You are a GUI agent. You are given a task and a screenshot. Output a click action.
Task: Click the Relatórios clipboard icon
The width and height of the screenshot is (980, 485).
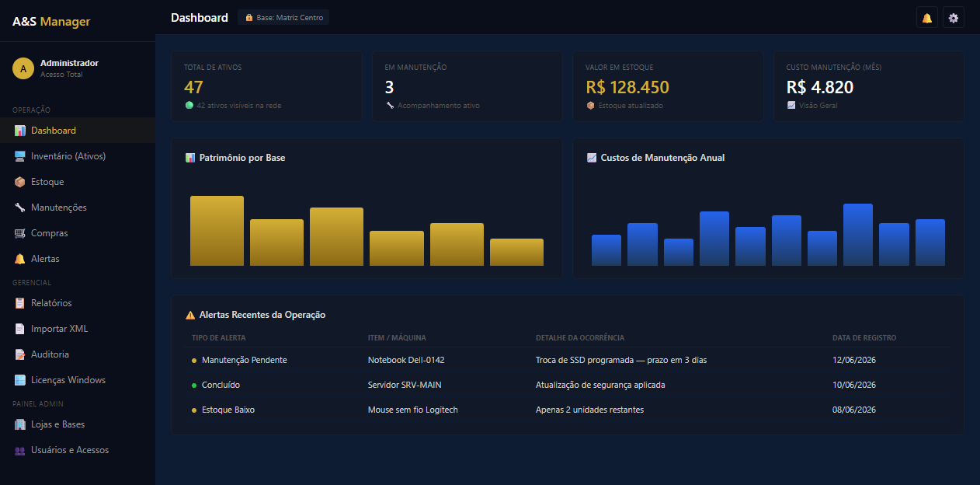(20, 303)
